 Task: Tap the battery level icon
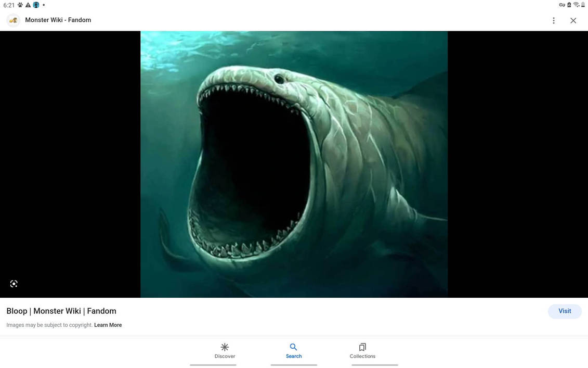pyautogui.click(x=583, y=5)
